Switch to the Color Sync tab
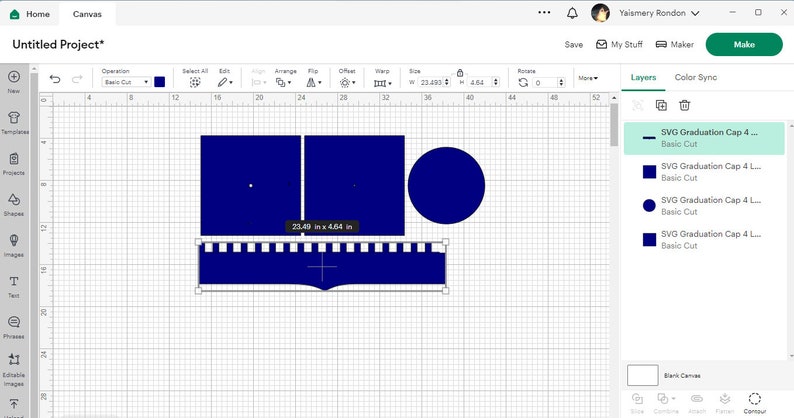This screenshot has height=418, width=794. (696, 78)
